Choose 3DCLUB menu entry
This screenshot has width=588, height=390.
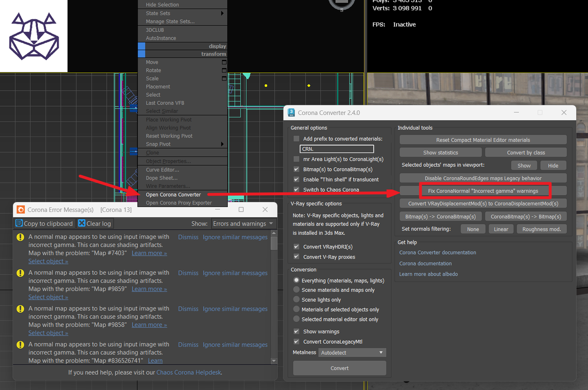point(155,30)
